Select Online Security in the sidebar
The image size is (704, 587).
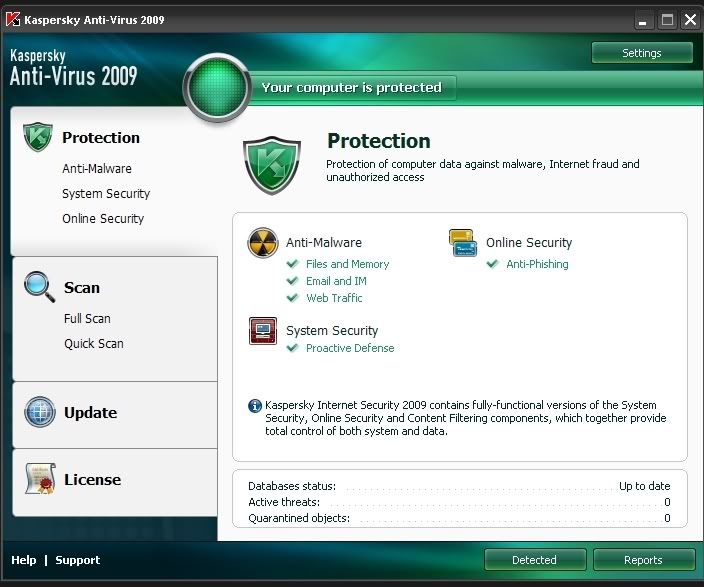(103, 219)
